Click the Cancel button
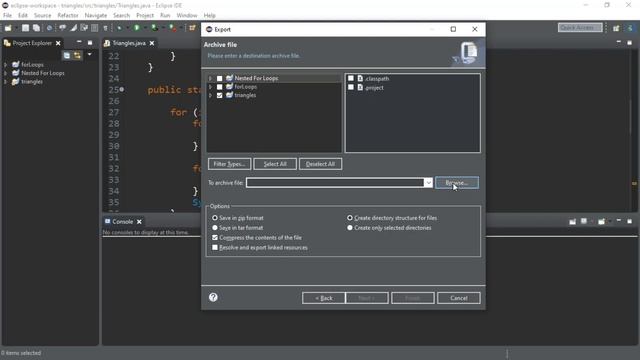 459,298
